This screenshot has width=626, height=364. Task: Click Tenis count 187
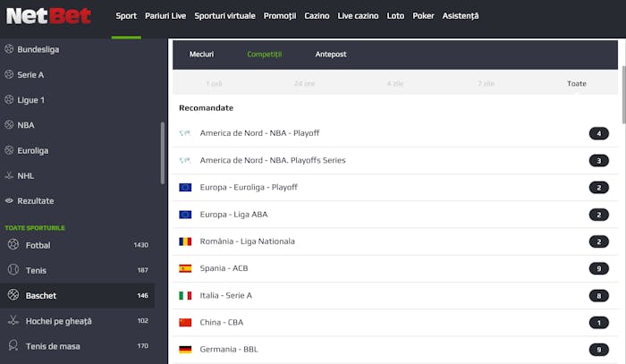pyautogui.click(x=142, y=270)
